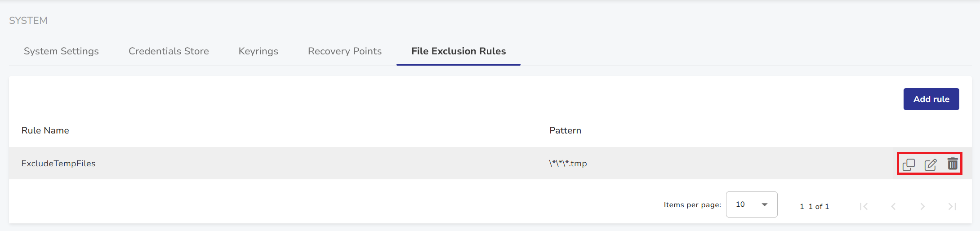Viewport: 980px width, 231px height.
Task: Go to next page of rules
Action: pyautogui.click(x=922, y=206)
